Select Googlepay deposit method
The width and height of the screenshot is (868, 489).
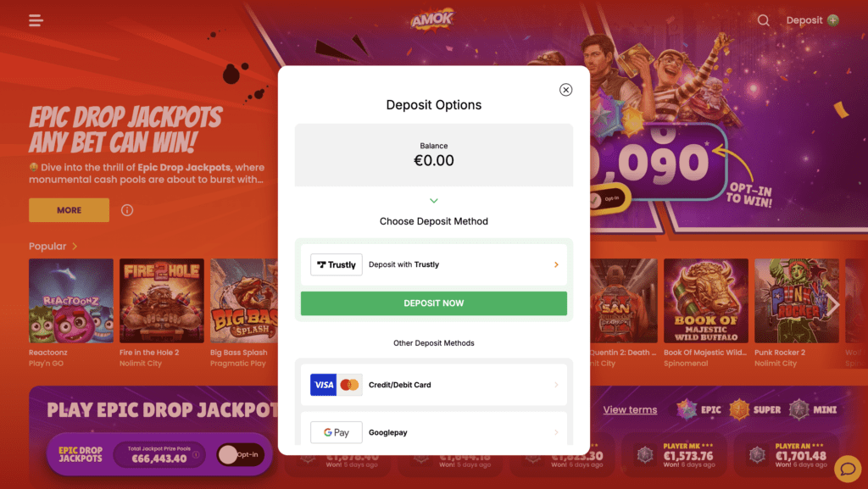[x=433, y=431]
